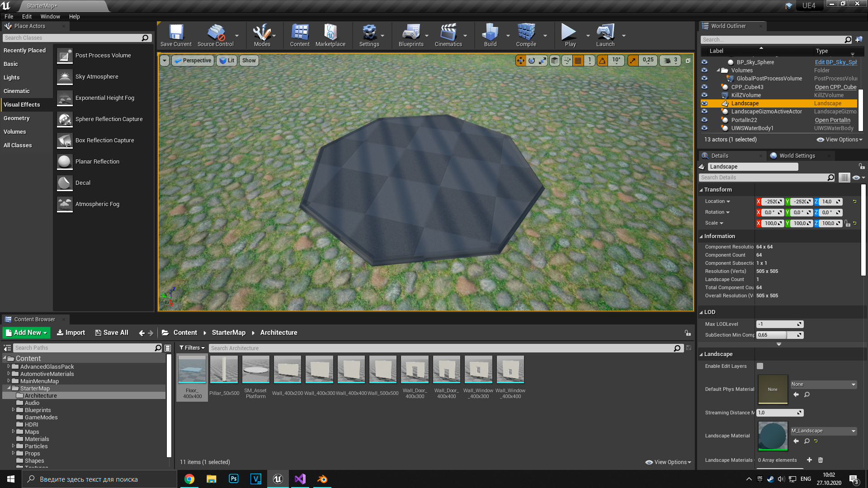Start Play in the viewport
868x488 pixels.
click(x=570, y=35)
